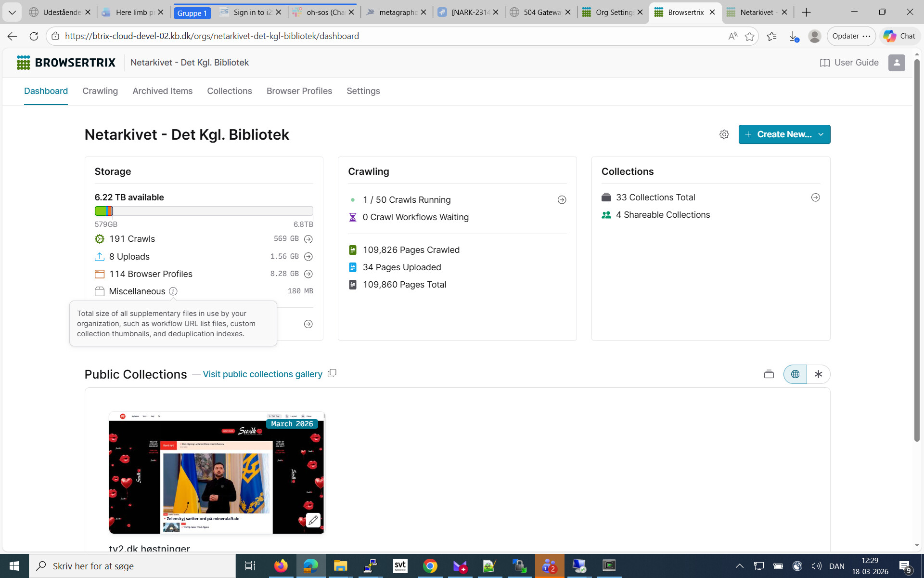
Task: Open Collections Total arrow icon
Action: coord(815,197)
